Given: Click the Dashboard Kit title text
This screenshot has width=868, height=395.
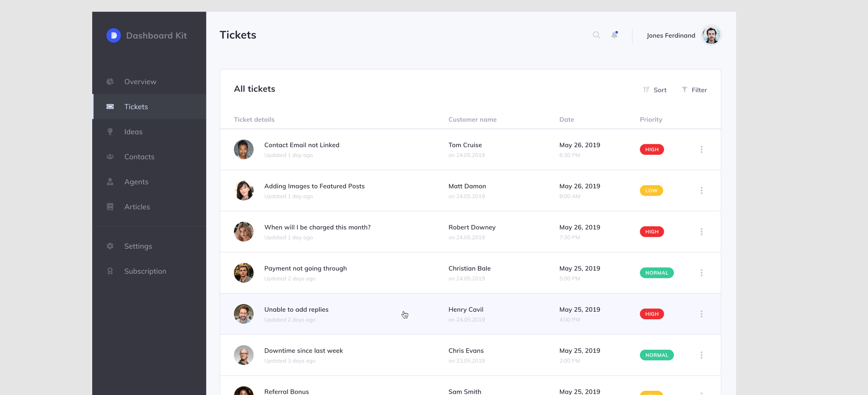Looking at the screenshot, I should [157, 36].
